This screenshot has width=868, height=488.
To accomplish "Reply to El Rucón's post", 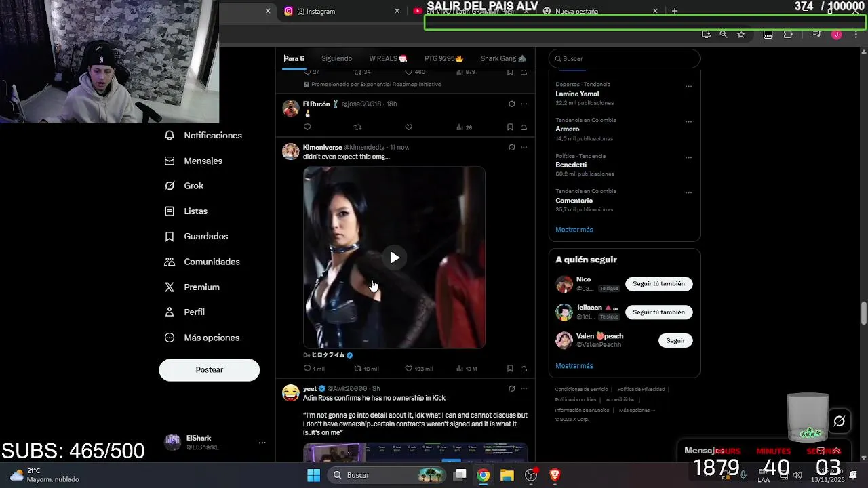I will coord(307,127).
